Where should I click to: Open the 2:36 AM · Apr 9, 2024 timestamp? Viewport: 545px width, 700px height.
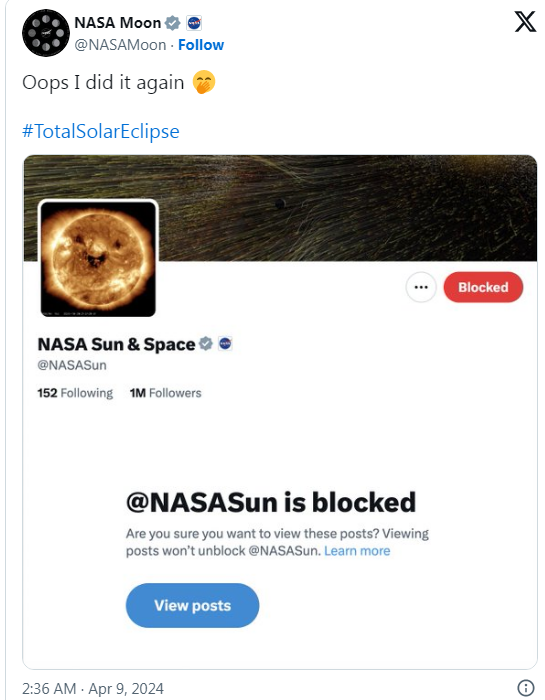click(93, 688)
